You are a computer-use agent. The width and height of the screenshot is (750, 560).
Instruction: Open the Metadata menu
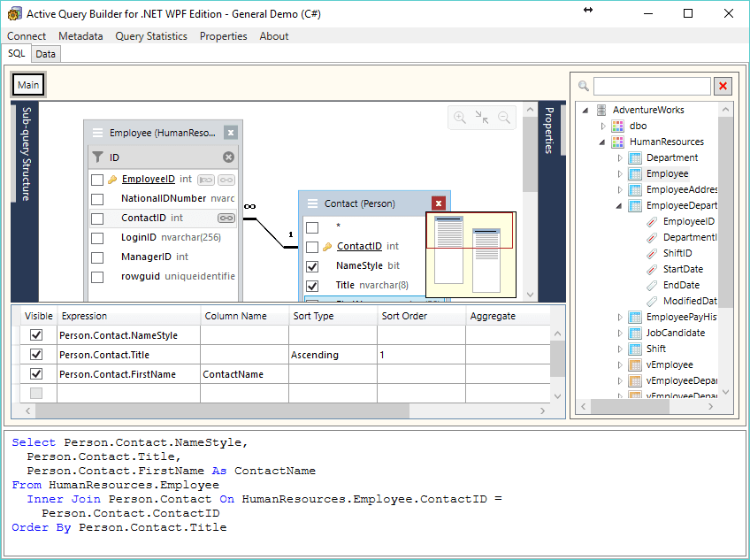pos(80,36)
